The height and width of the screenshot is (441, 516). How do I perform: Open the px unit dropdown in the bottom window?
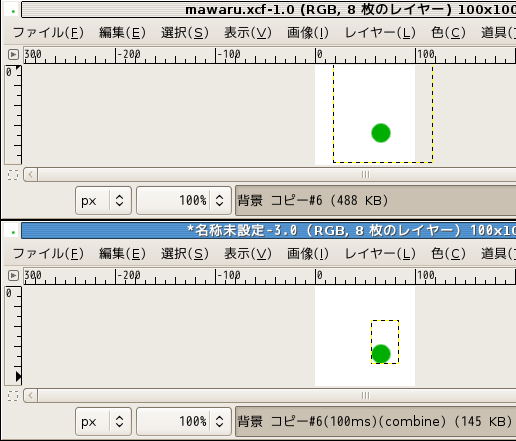coord(103,421)
